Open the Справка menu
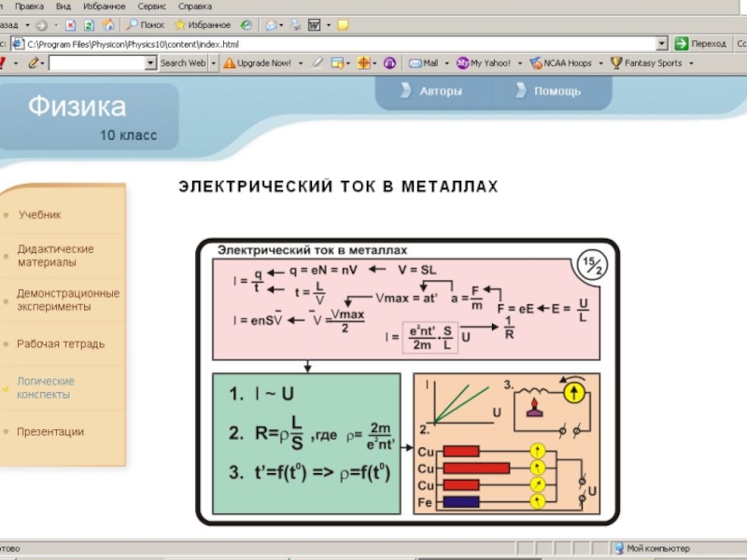The height and width of the screenshot is (560, 747). pyautogui.click(x=195, y=7)
